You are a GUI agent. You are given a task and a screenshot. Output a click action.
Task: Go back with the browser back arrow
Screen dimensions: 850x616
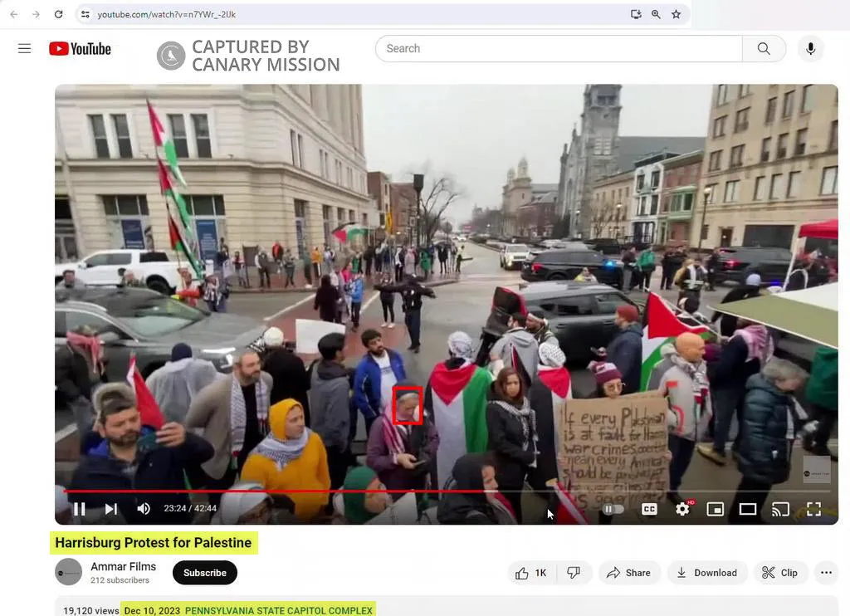[14, 14]
